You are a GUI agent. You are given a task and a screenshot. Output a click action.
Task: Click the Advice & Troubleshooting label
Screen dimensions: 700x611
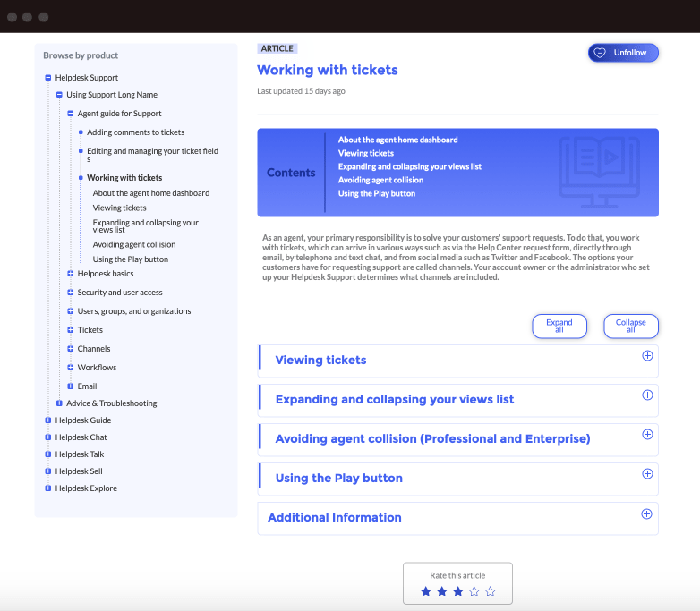tap(112, 403)
